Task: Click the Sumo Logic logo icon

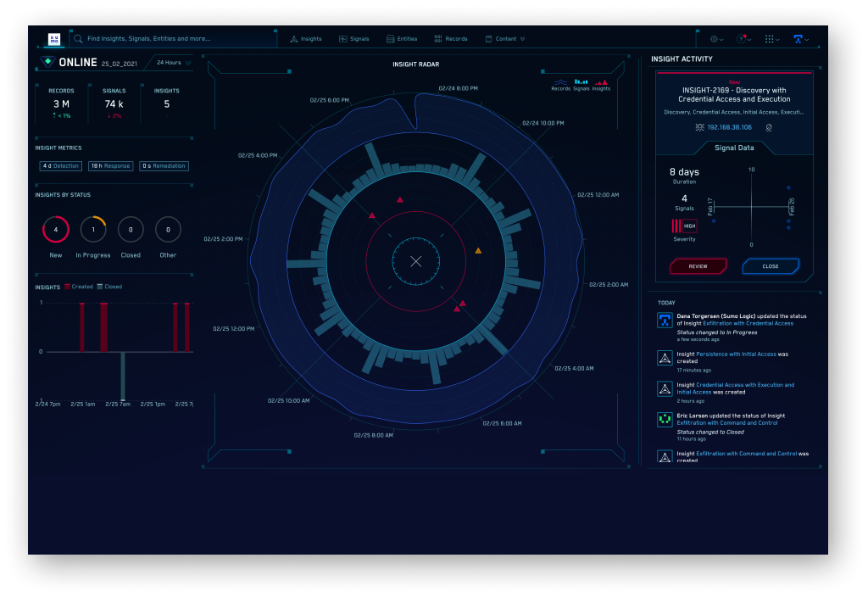Action: (x=53, y=38)
